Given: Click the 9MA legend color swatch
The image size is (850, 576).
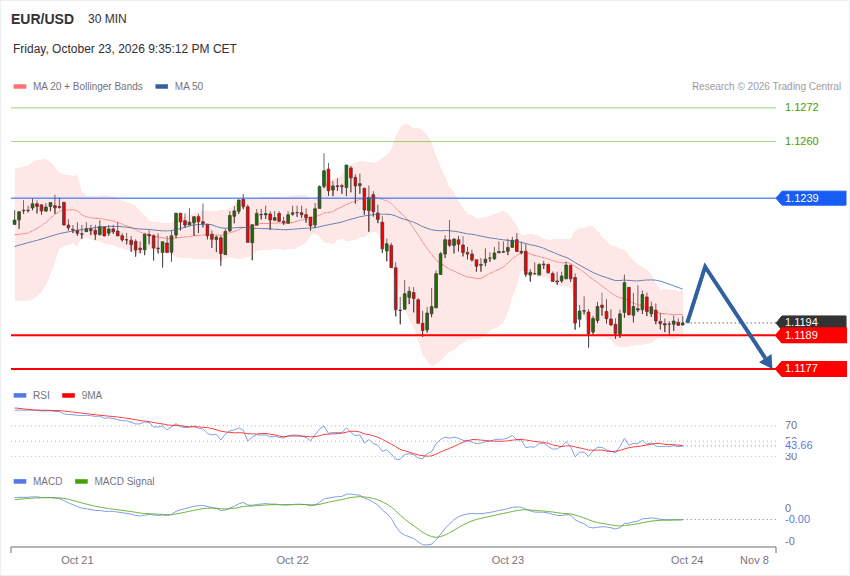Looking at the screenshot, I should click(x=68, y=396).
